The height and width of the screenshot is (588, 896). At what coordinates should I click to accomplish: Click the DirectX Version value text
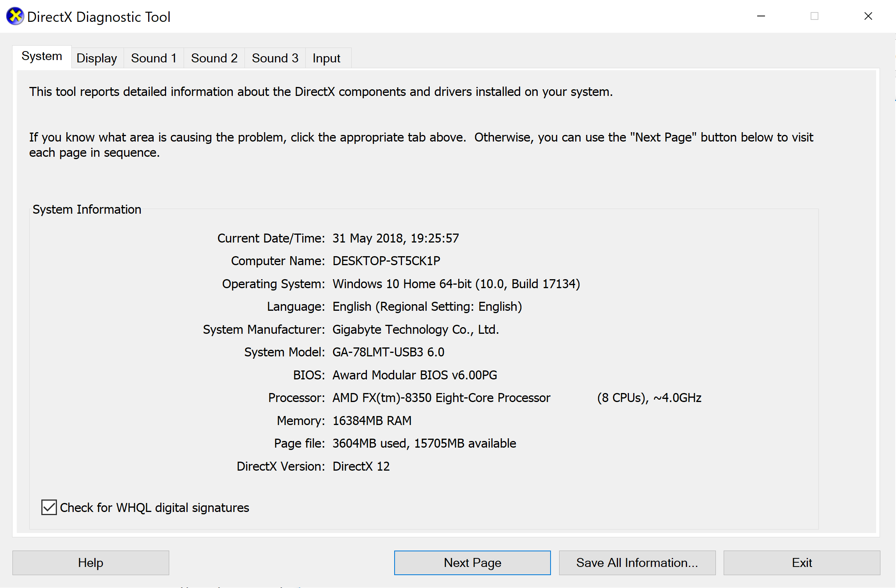(x=361, y=466)
